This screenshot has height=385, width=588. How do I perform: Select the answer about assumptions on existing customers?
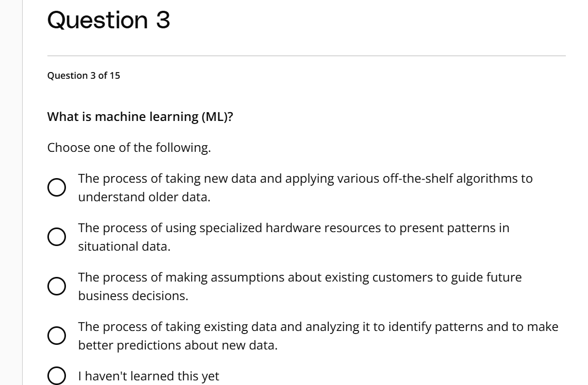(x=57, y=285)
